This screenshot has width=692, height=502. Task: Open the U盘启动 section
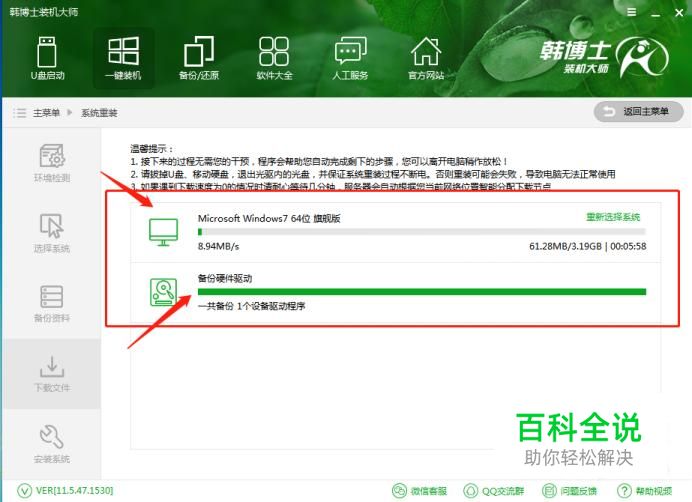point(47,58)
